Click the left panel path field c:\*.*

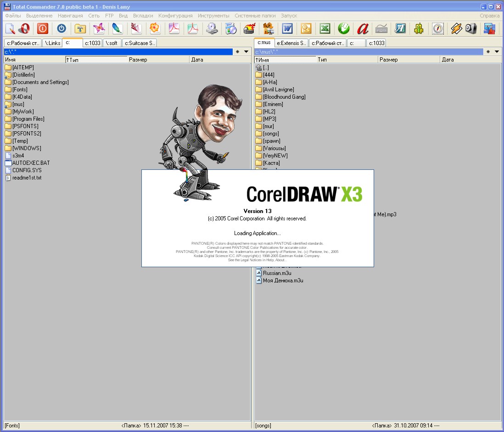118,52
